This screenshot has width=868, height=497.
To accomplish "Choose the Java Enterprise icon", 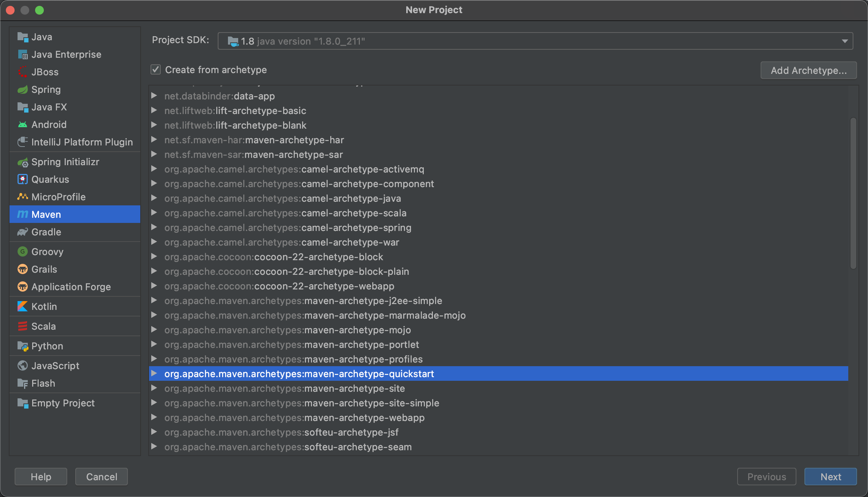I will (x=23, y=54).
